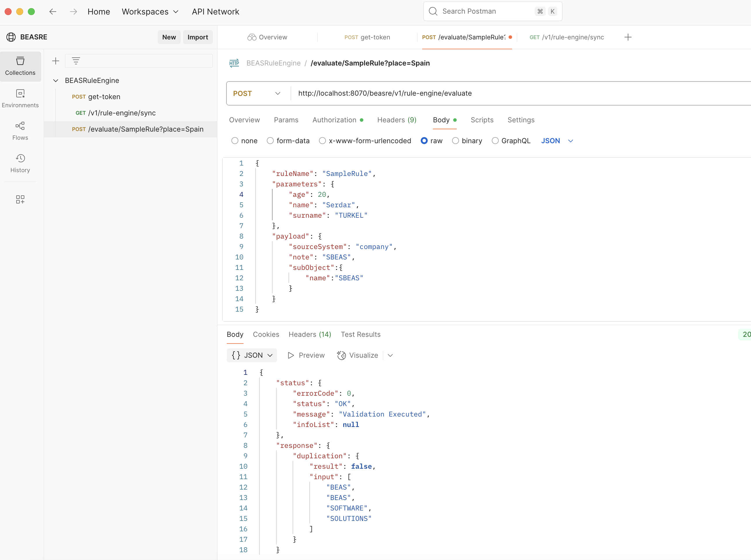The width and height of the screenshot is (751, 560).
Task: Click the HTTP request type icon
Action: click(234, 63)
